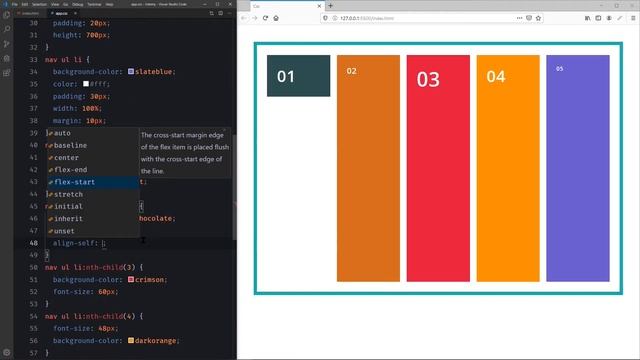Open the Firefox hamburger menu
640x360 pixels.
click(x=633, y=18)
